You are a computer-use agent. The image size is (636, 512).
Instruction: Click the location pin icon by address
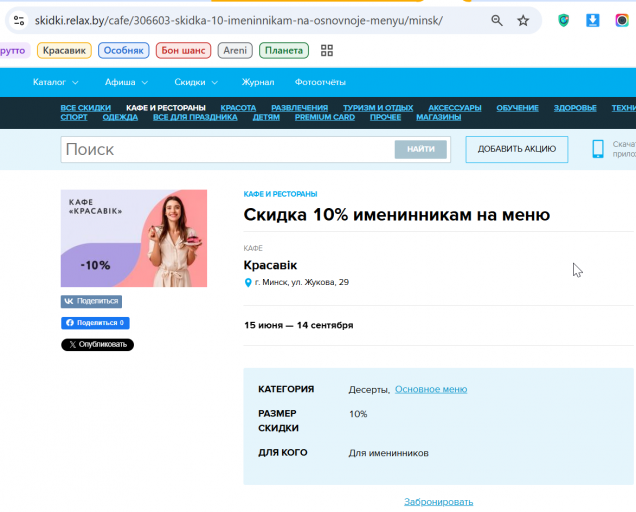click(x=248, y=282)
